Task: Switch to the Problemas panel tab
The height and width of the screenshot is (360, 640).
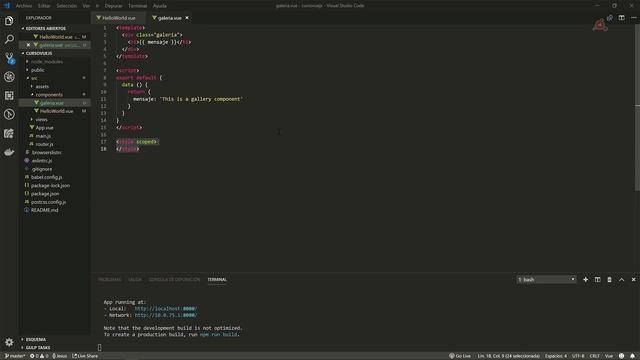Action: [109, 280]
